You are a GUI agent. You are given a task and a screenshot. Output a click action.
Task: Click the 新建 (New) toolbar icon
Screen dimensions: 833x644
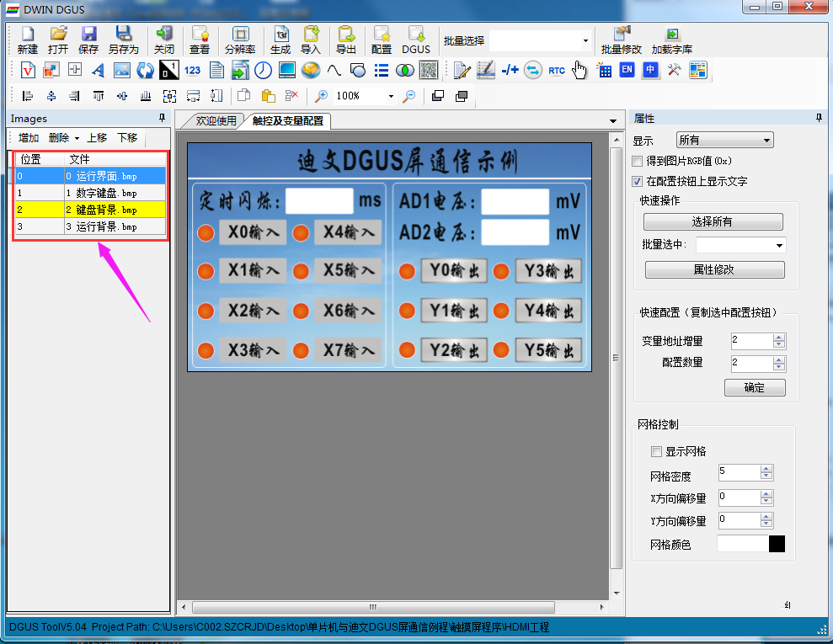[x=27, y=40]
